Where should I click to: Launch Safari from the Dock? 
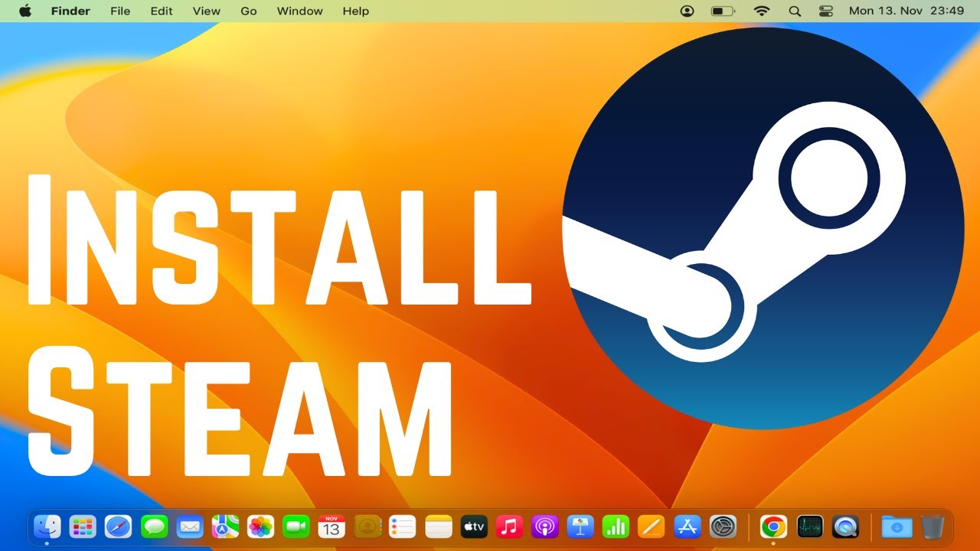pos(119,527)
